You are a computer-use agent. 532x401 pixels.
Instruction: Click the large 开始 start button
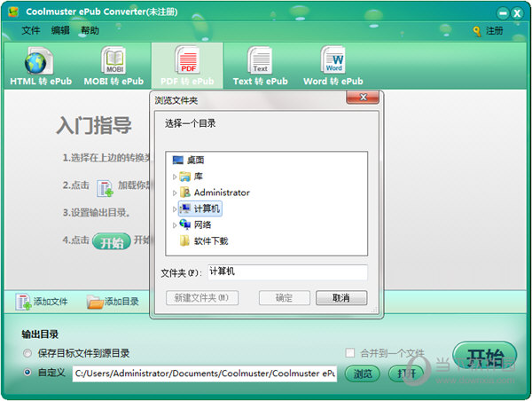(485, 358)
